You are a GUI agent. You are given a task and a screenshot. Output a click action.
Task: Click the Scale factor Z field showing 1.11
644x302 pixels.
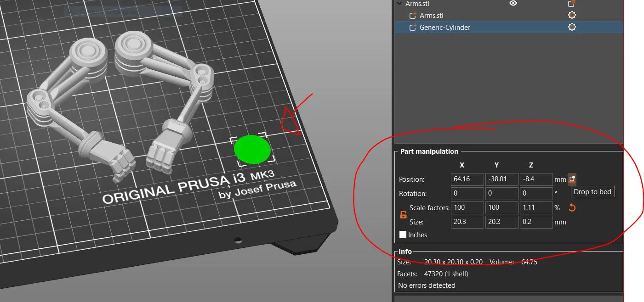click(x=536, y=207)
